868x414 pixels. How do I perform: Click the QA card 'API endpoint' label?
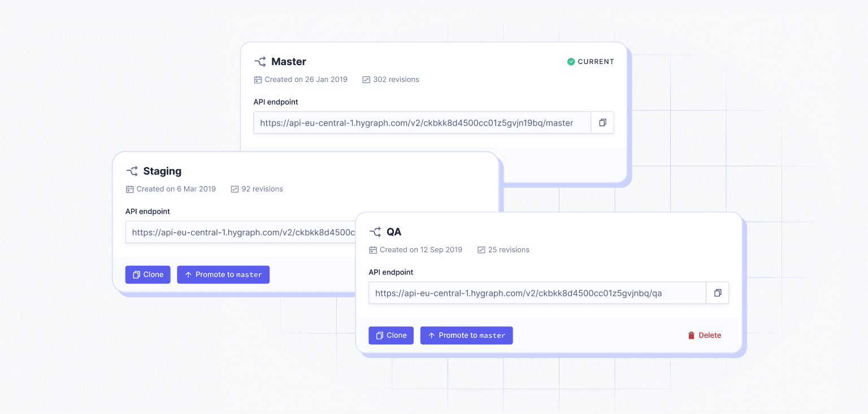click(391, 273)
